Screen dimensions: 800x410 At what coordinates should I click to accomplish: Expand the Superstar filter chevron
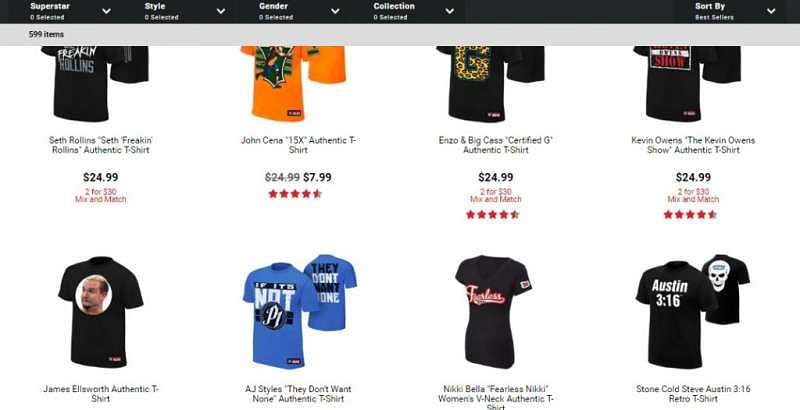pos(106,11)
